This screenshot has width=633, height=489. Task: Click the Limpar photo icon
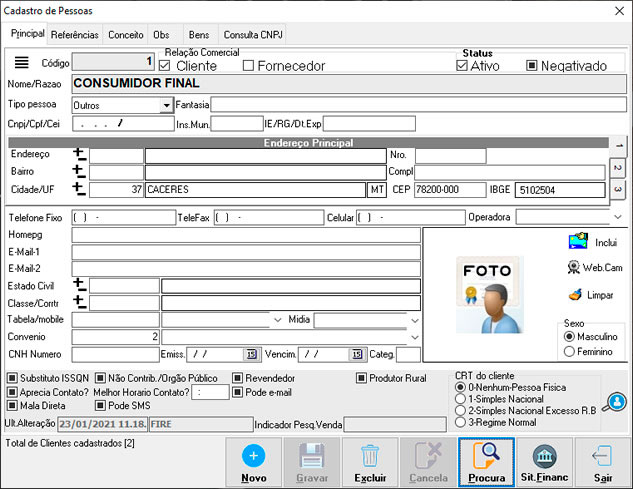coord(575,295)
